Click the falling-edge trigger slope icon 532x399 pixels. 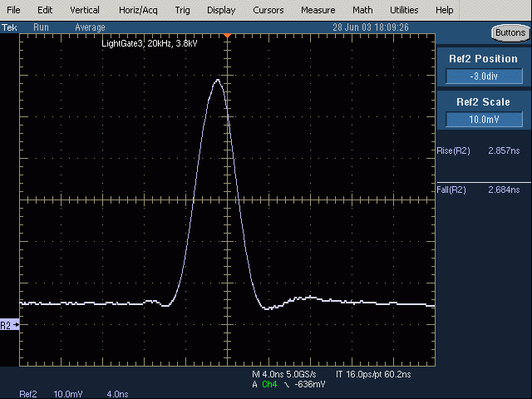(287, 385)
